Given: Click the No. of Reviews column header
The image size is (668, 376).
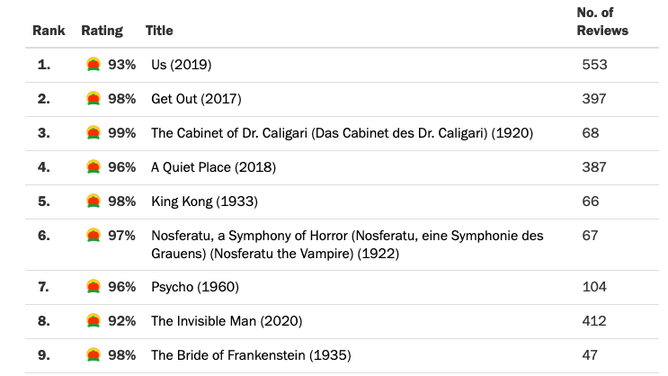Looking at the screenshot, I should pyautogui.click(x=602, y=22).
